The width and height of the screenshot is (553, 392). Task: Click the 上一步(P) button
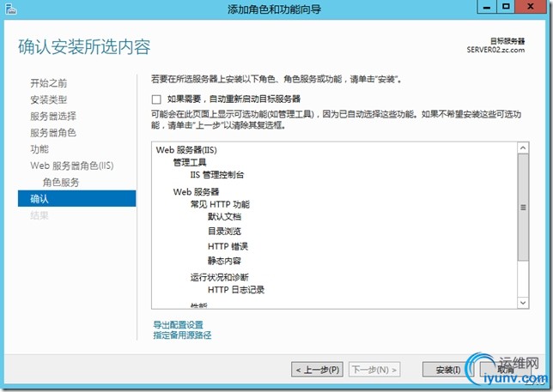(317, 370)
